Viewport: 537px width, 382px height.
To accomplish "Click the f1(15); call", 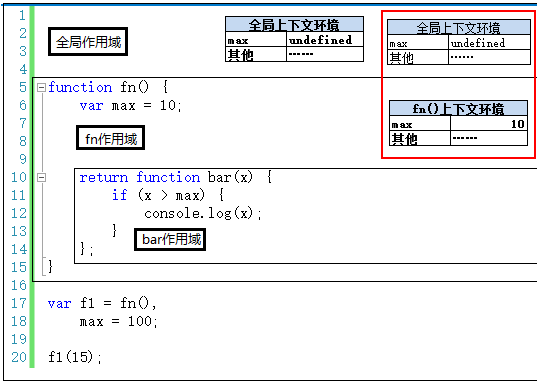I will [75, 357].
